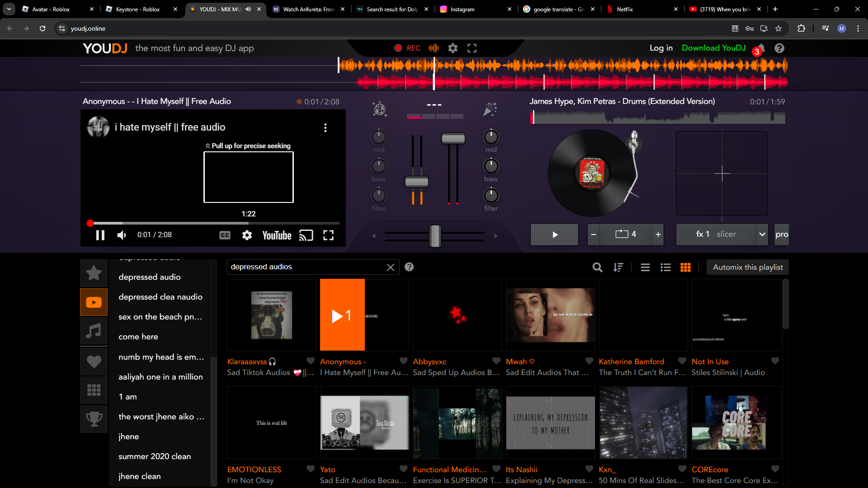Screen dimensions: 868x488
Task: Decrease loop length with minus
Action: click(594, 235)
